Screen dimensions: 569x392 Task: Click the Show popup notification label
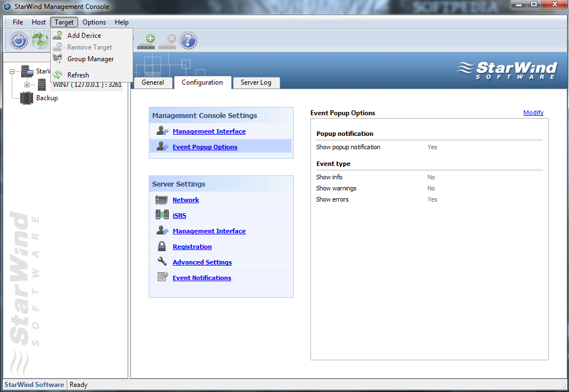[348, 147]
